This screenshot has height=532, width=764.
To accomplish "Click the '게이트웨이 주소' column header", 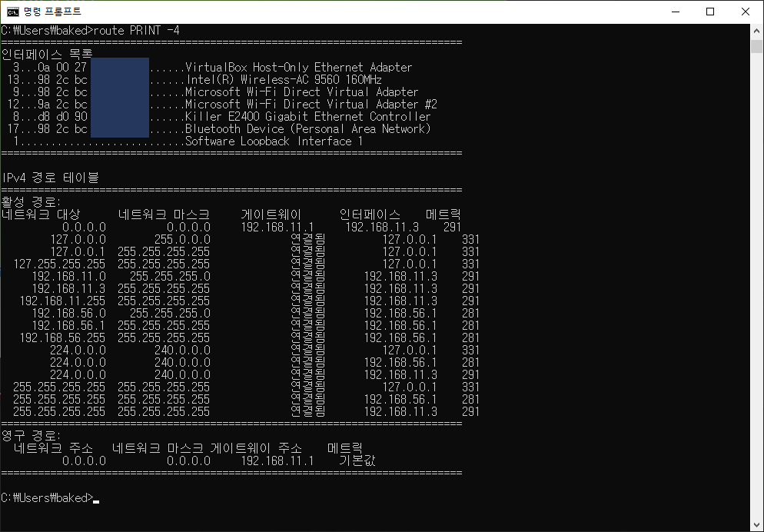I will (256, 448).
